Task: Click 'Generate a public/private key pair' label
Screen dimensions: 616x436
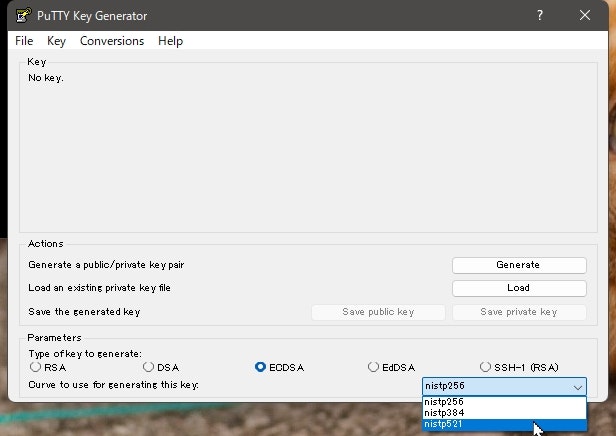Action: point(106,265)
